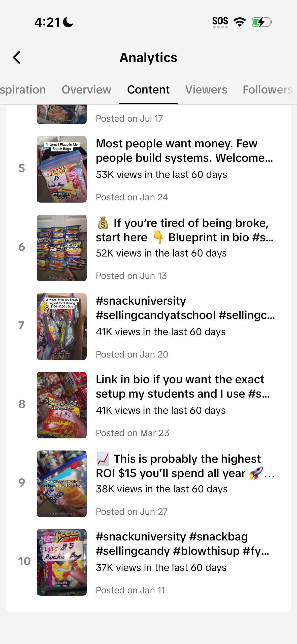Open 'Why Do I Price My Snack Bags' thumbnail
The image size is (297, 644).
(x=62, y=327)
